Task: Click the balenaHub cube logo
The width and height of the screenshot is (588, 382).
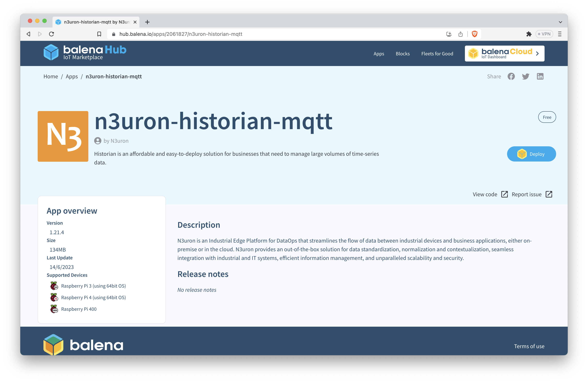Action: coord(51,52)
